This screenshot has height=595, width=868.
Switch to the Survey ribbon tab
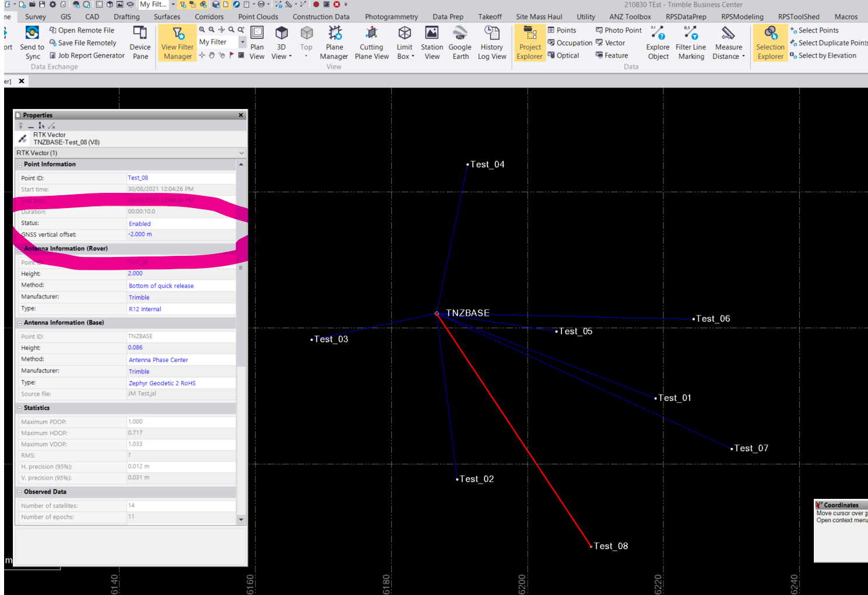(35, 16)
